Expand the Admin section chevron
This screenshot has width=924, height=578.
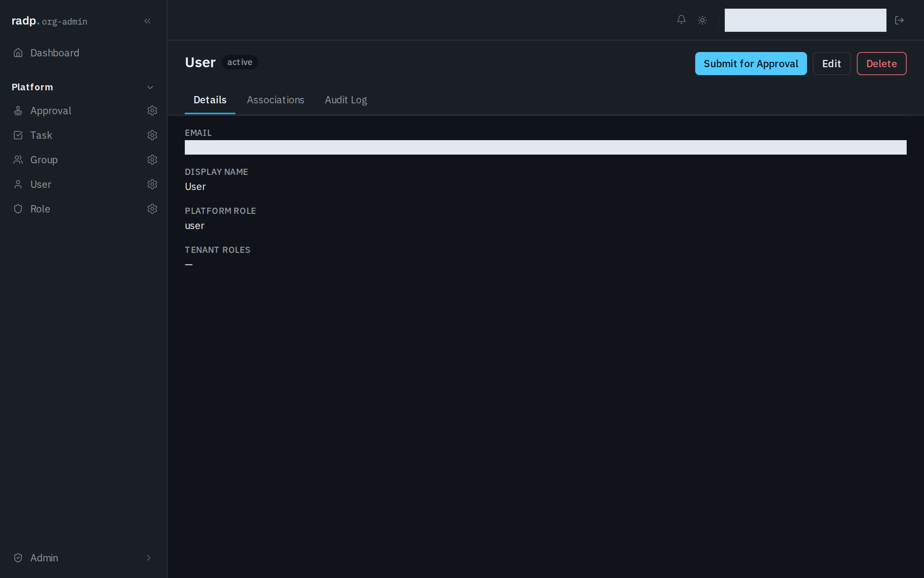pyautogui.click(x=149, y=558)
